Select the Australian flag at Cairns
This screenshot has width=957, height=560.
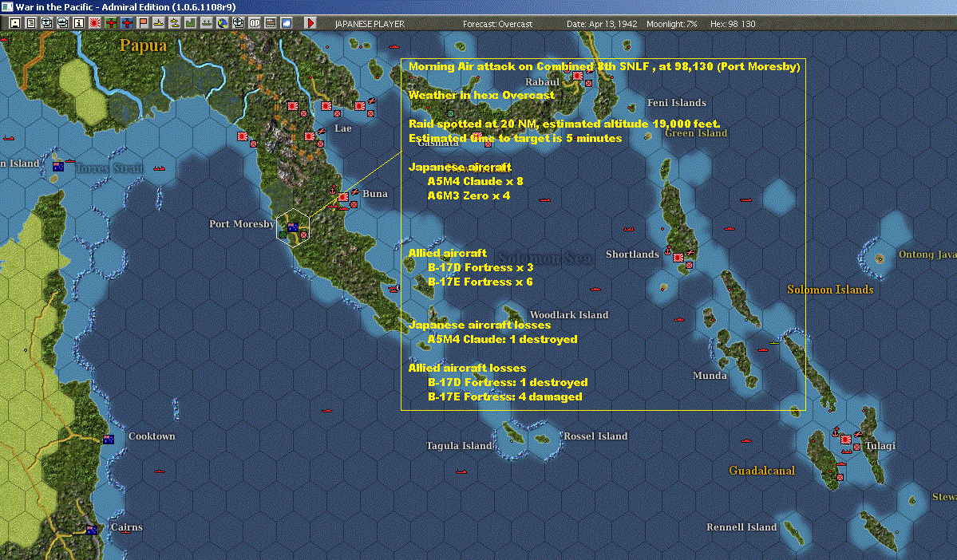click(x=92, y=530)
